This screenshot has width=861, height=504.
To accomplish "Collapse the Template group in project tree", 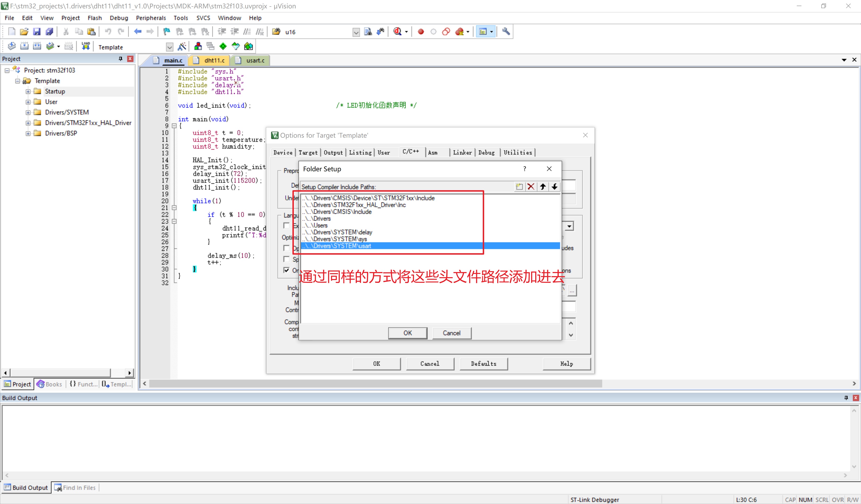I will [18, 81].
